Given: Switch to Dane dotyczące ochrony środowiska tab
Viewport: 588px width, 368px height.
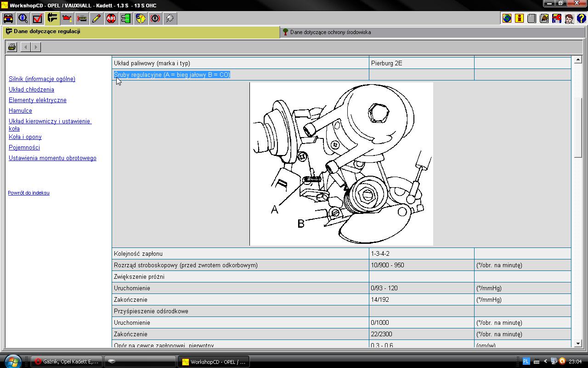Looking at the screenshot, I should [330, 32].
